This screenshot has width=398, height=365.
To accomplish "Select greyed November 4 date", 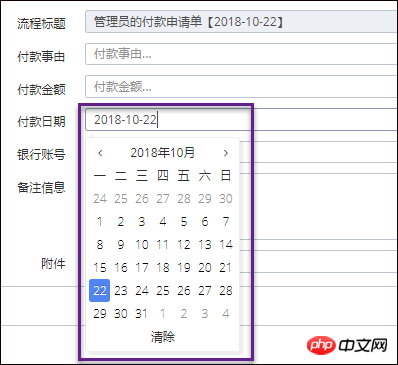I will point(226,314).
